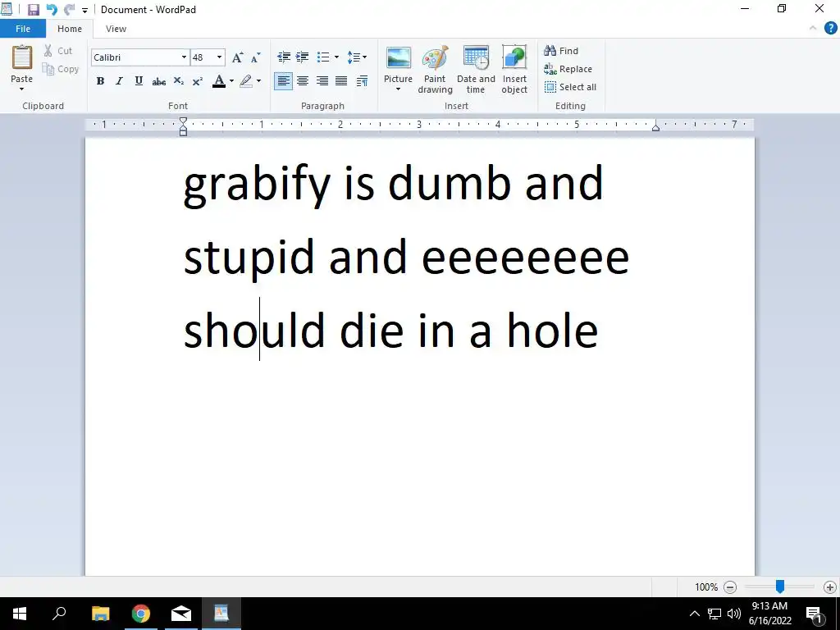
Task: Copy the selected text
Action: point(61,69)
